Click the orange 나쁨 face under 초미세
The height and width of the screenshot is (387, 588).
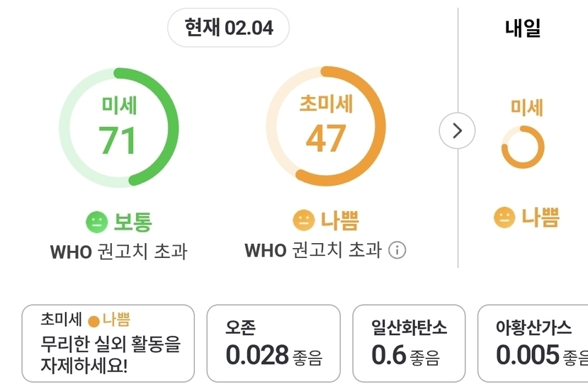303,222
